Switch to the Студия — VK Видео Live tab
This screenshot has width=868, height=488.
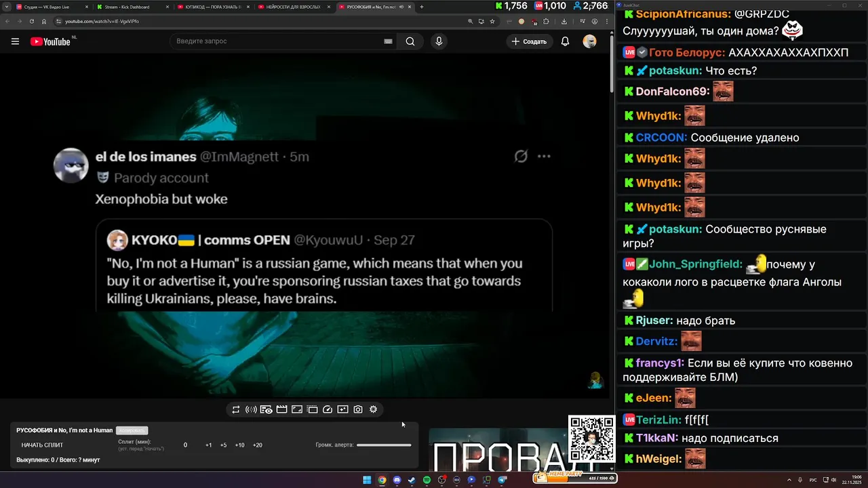tap(52, 7)
